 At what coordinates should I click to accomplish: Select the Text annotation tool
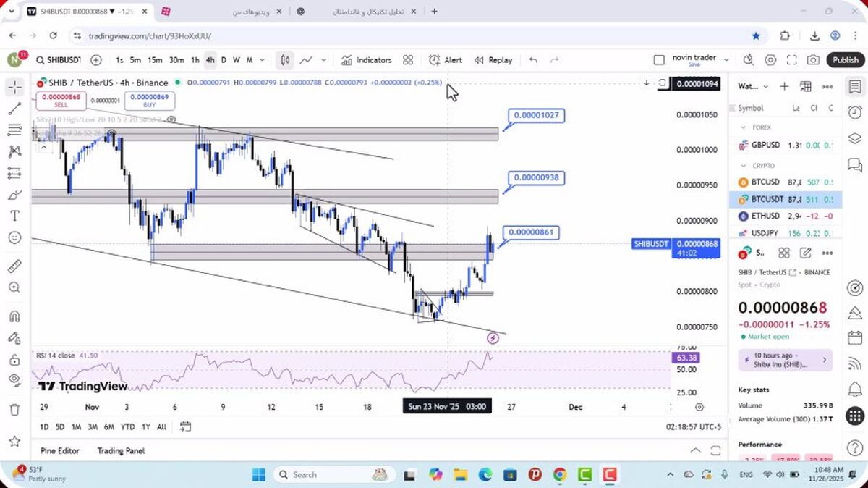(14, 216)
